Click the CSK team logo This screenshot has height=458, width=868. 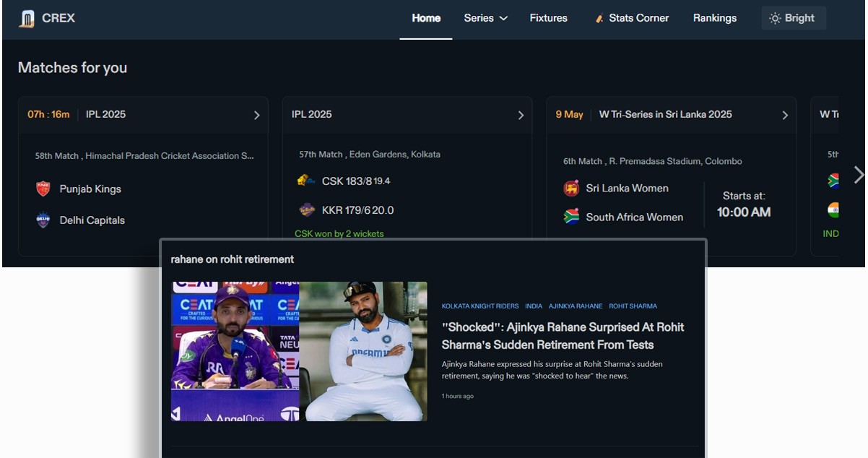(x=305, y=181)
